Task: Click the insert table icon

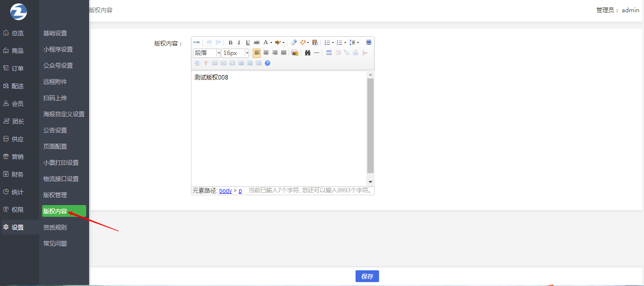Action: (329, 53)
